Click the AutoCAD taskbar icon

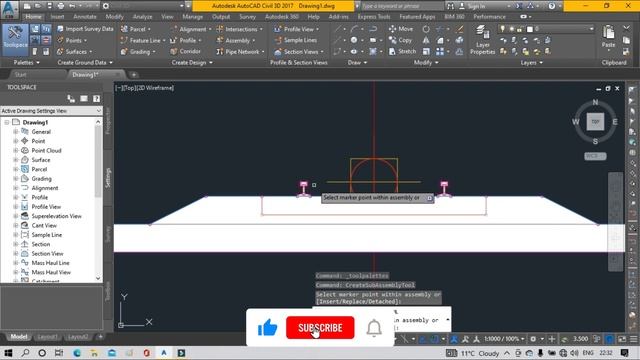164,353
